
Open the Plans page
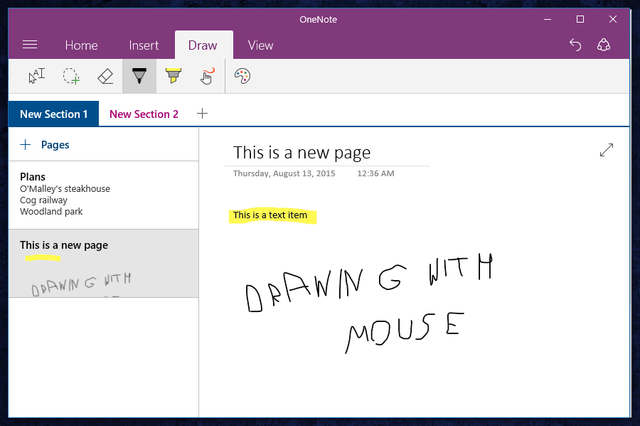(104, 195)
